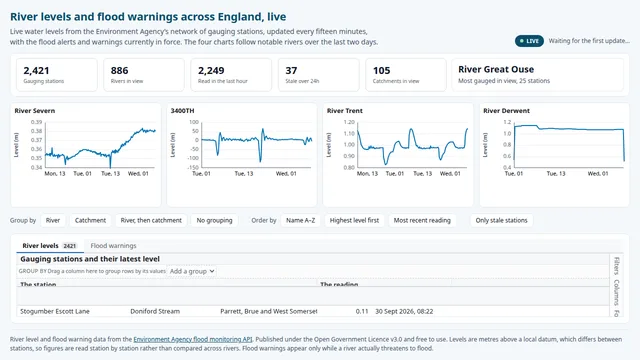Click the 2,249 Read in last hour card
This screenshot has width=640, height=360.
pyautogui.click(x=231, y=75)
